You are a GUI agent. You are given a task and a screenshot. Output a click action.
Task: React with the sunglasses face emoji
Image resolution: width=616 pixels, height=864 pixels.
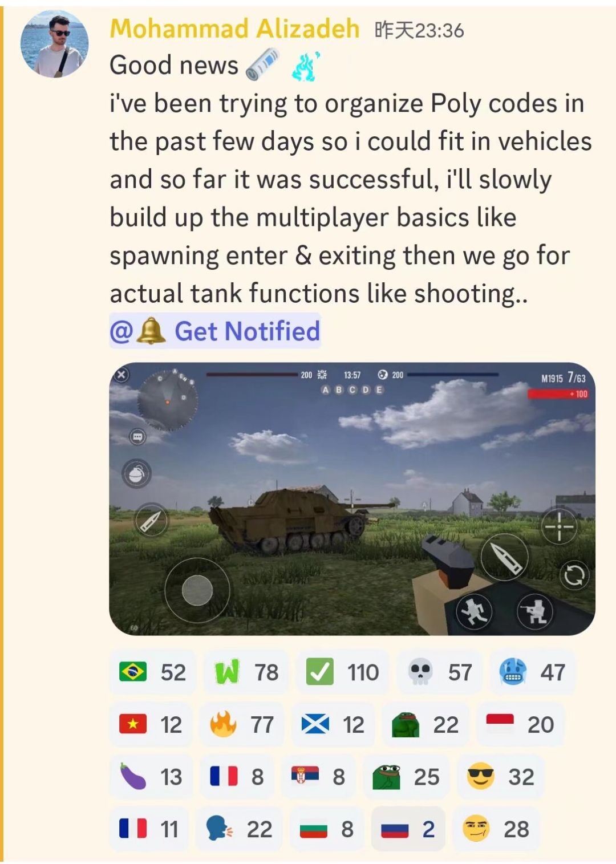500,777
